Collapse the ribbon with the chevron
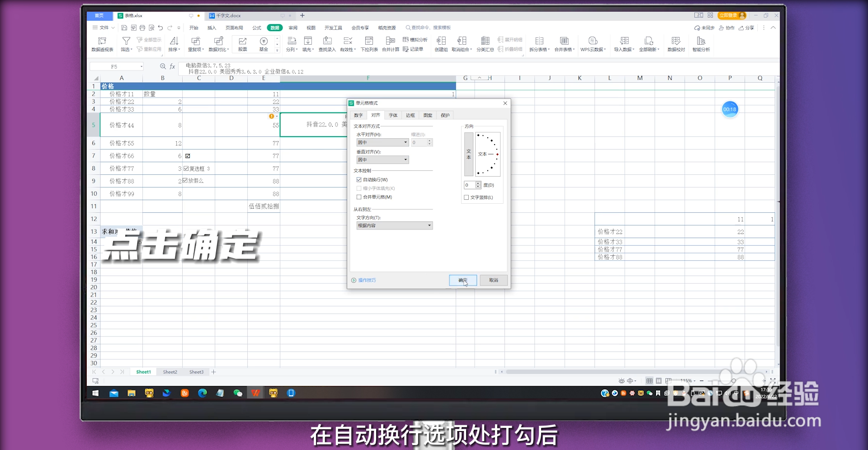 coord(773,28)
